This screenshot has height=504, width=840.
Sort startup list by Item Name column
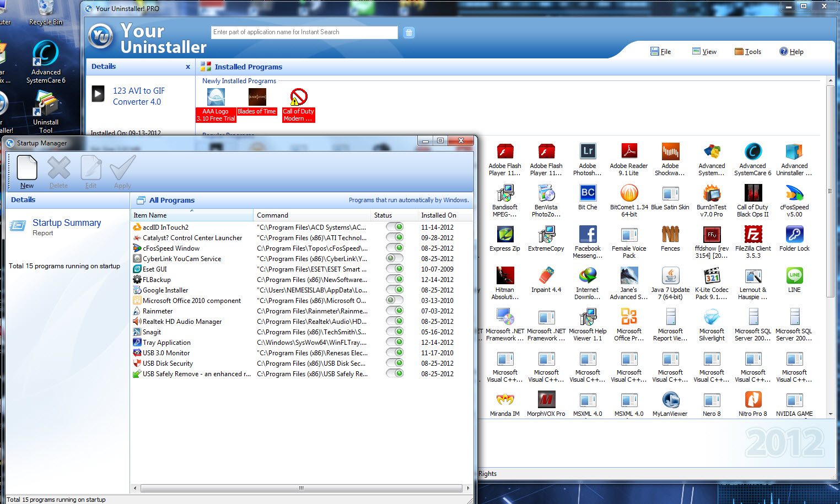192,215
